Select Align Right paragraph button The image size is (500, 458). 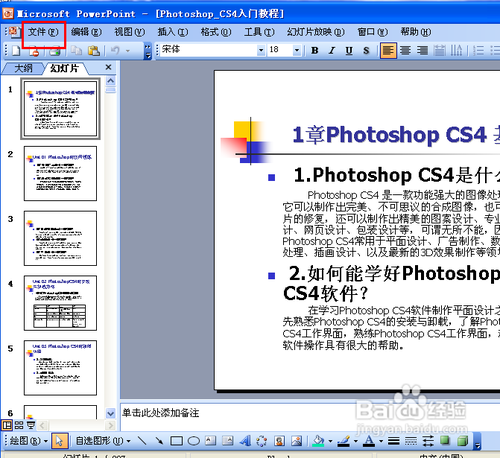tap(422, 51)
